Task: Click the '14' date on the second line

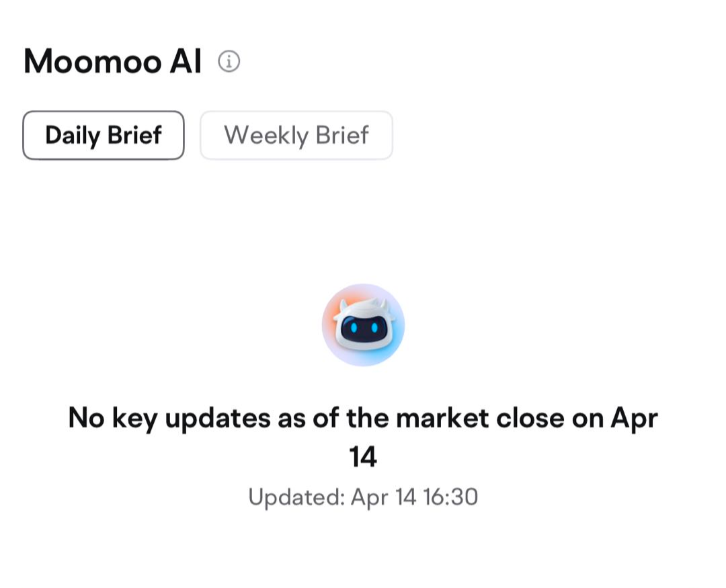Action: pyautogui.click(x=363, y=457)
